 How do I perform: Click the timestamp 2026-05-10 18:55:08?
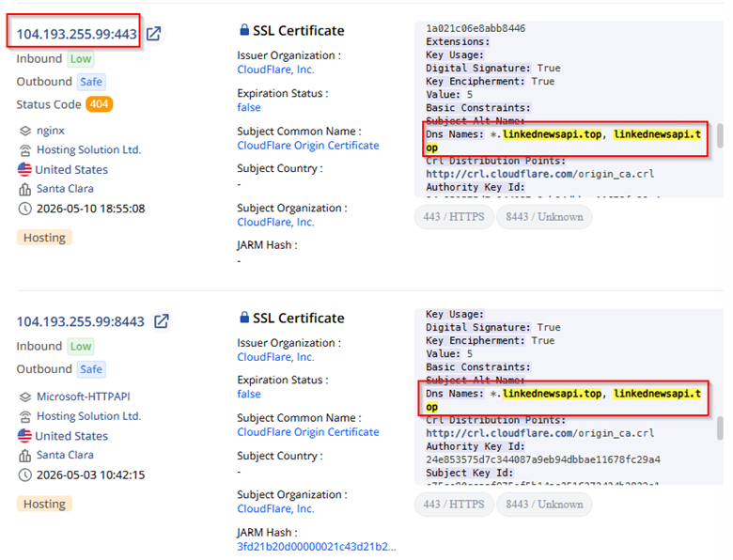click(91, 209)
